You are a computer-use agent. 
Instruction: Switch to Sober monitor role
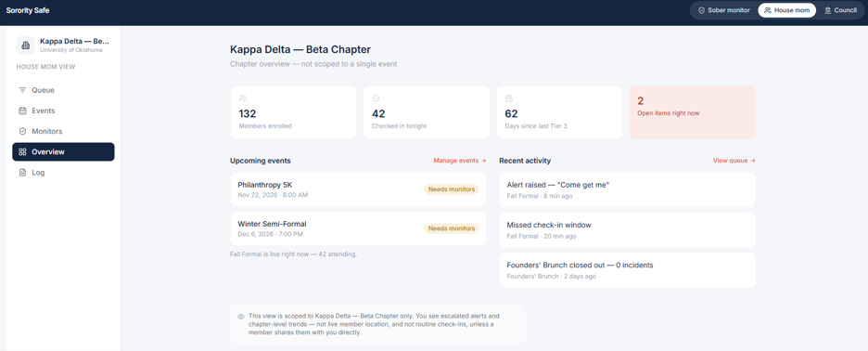pyautogui.click(x=723, y=10)
